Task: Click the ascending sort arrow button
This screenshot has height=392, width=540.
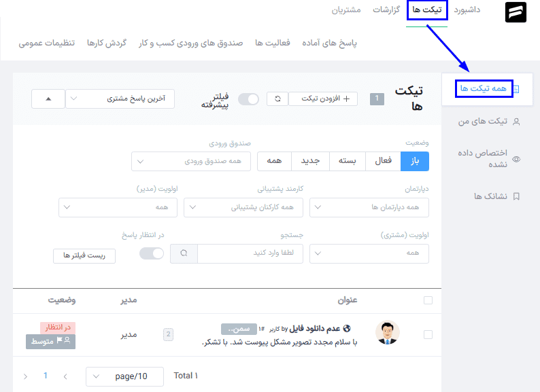Action: click(x=48, y=99)
